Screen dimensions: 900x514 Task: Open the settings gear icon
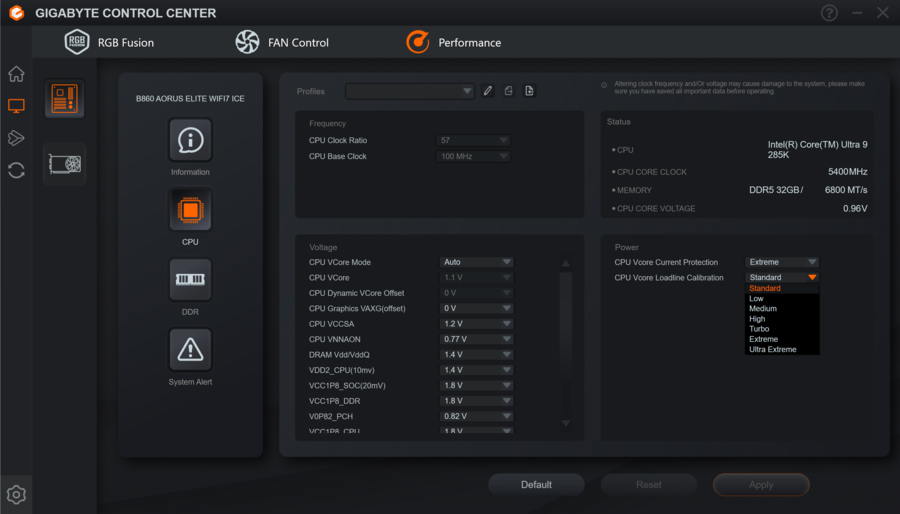click(x=16, y=494)
